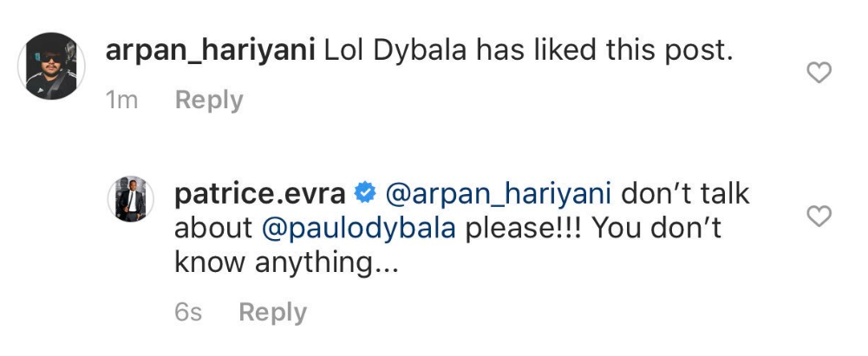Screen dimensions: 868x356
Task: Open patrice.evra's profile picture
Action: pos(131,199)
